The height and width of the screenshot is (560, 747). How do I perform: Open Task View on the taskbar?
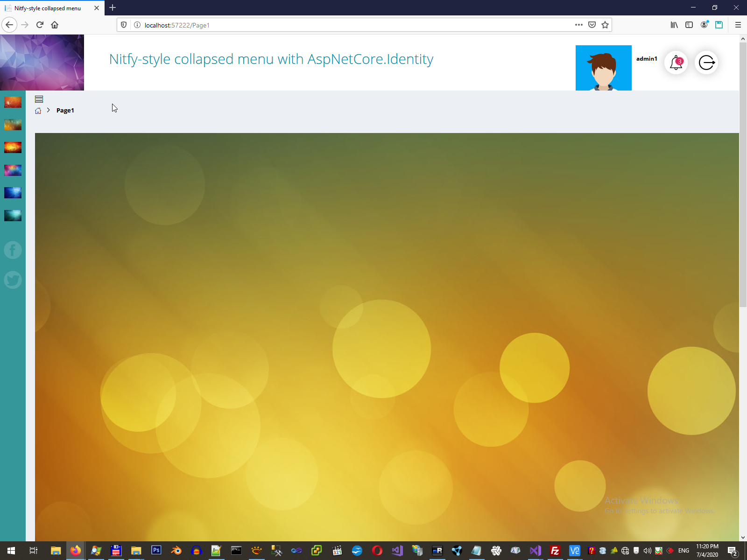click(34, 551)
